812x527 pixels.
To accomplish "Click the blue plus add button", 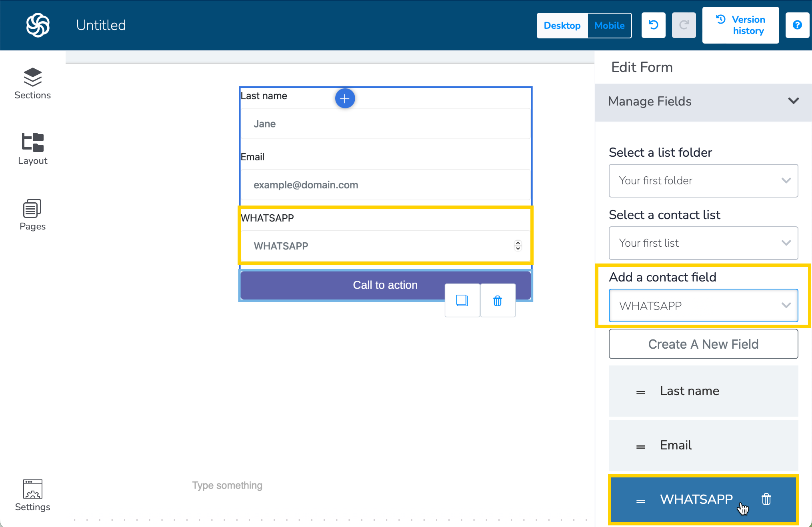I will click(x=345, y=98).
